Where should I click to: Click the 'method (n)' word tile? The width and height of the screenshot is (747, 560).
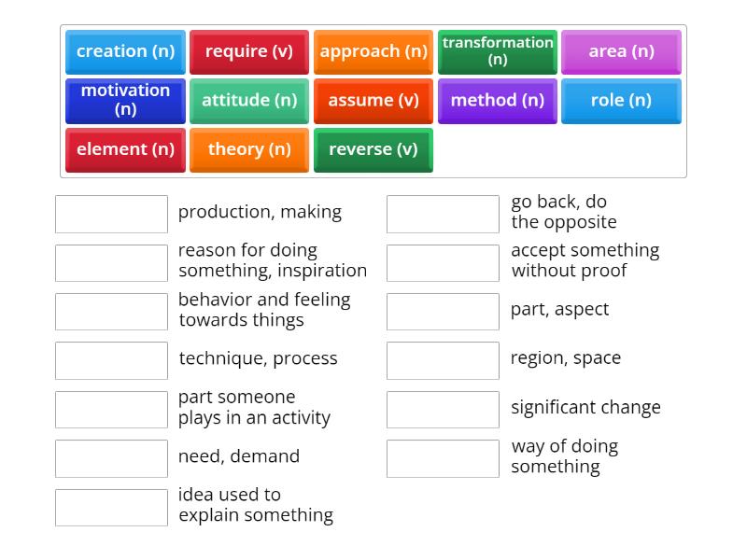pyautogui.click(x=498, y=100)
